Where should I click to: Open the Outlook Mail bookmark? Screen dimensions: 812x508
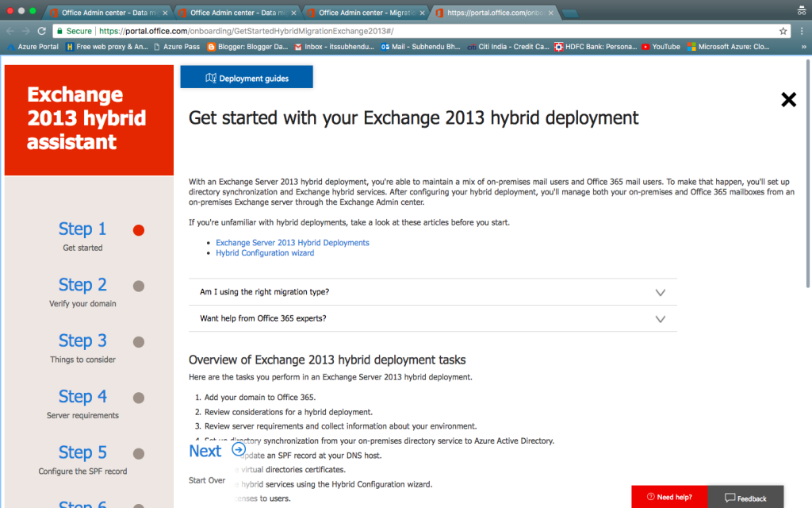click(420, 47)
